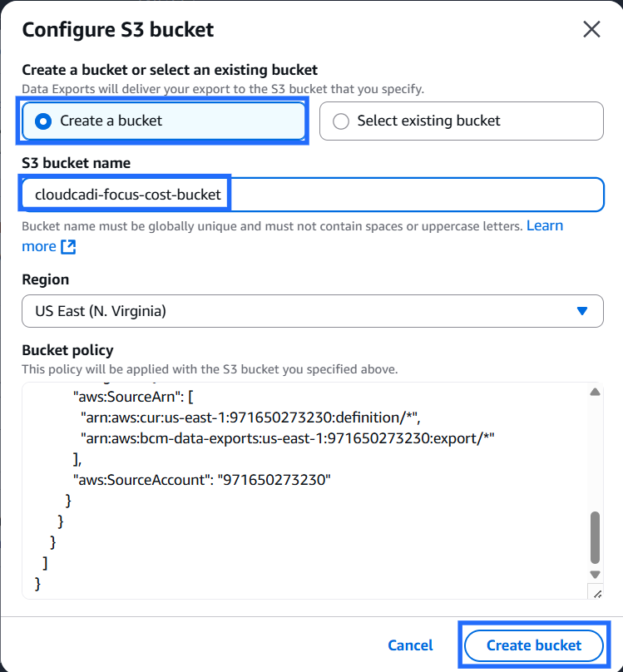Click the policy box resize handle
The image size is (623, 672).
[595, 591]
